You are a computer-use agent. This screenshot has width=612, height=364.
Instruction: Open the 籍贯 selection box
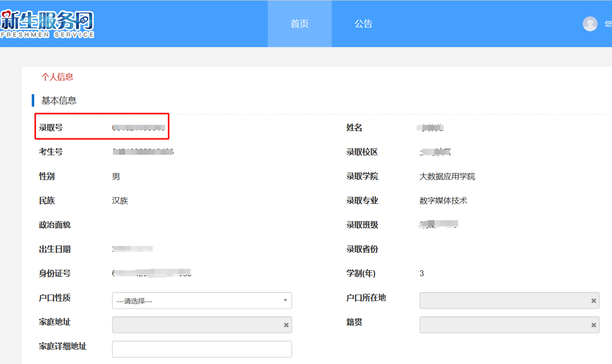503,325
